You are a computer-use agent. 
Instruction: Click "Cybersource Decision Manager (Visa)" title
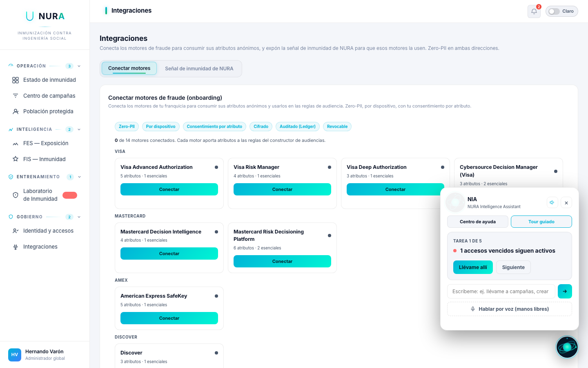point(499,171)
